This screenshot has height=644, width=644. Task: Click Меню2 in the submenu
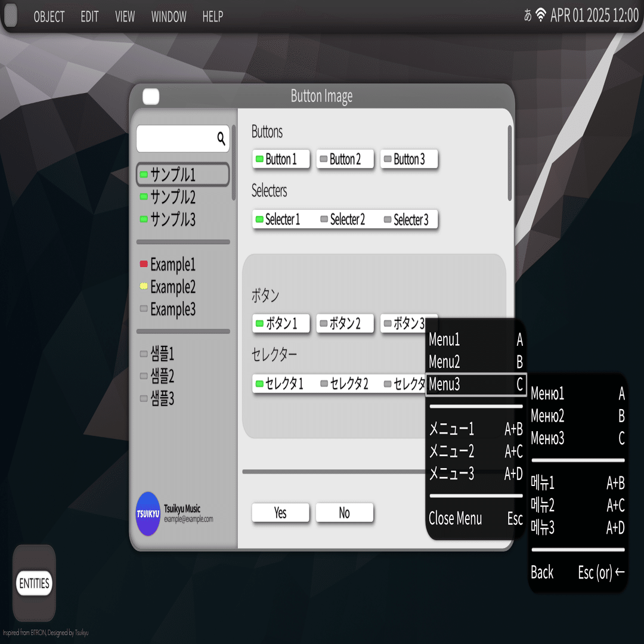578,416
